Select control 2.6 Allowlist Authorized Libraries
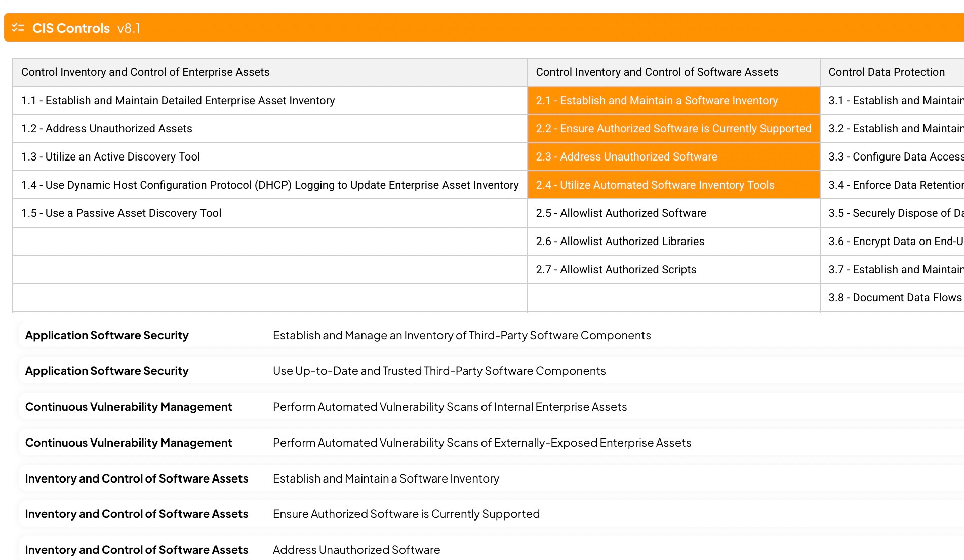This screenshot has height=560, width=964. click(673, 242)
